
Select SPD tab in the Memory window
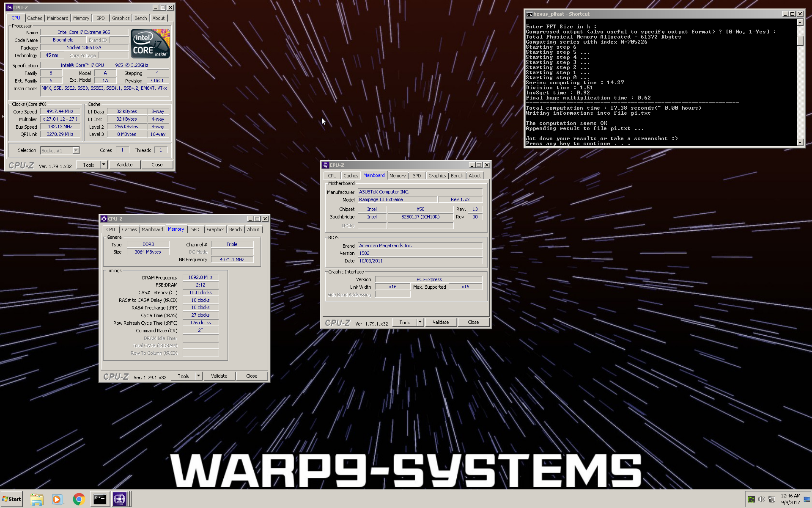(195, 229)
